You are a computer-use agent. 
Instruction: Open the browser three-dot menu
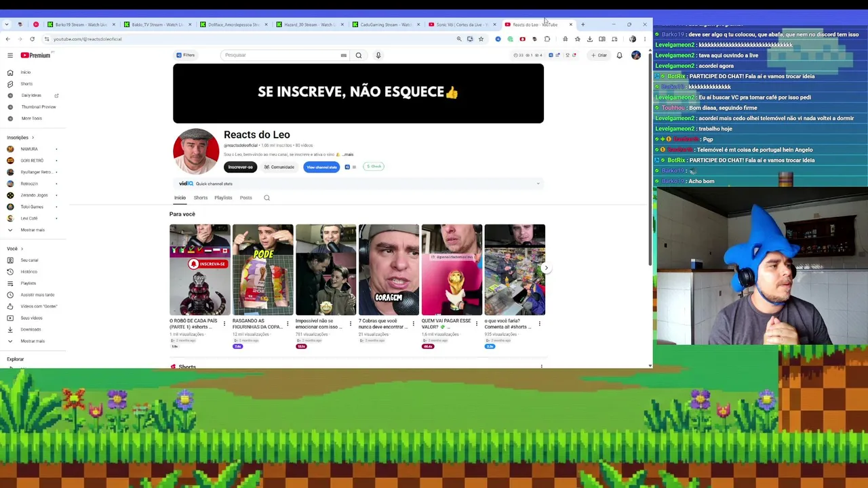(645, 39)
